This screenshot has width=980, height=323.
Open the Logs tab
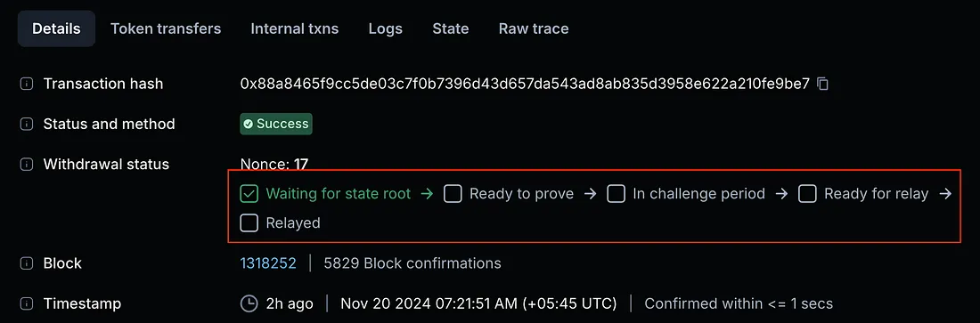[x=386, y=28]
